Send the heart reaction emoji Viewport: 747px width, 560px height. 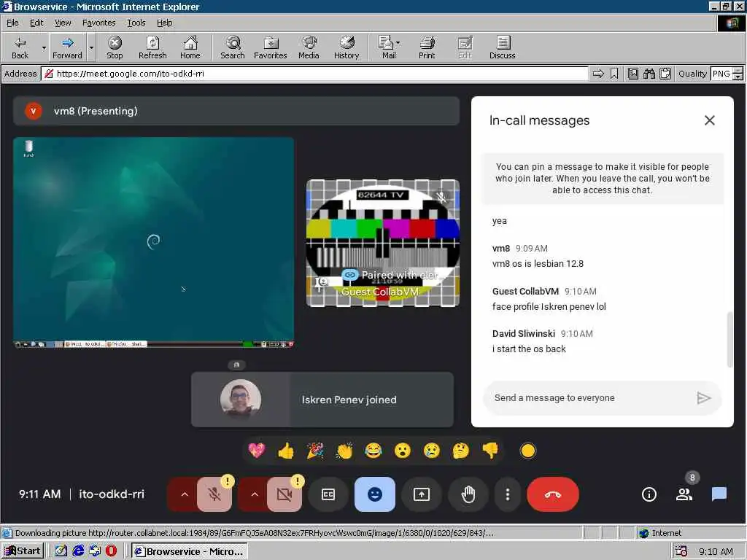click(x=257, y=451)
